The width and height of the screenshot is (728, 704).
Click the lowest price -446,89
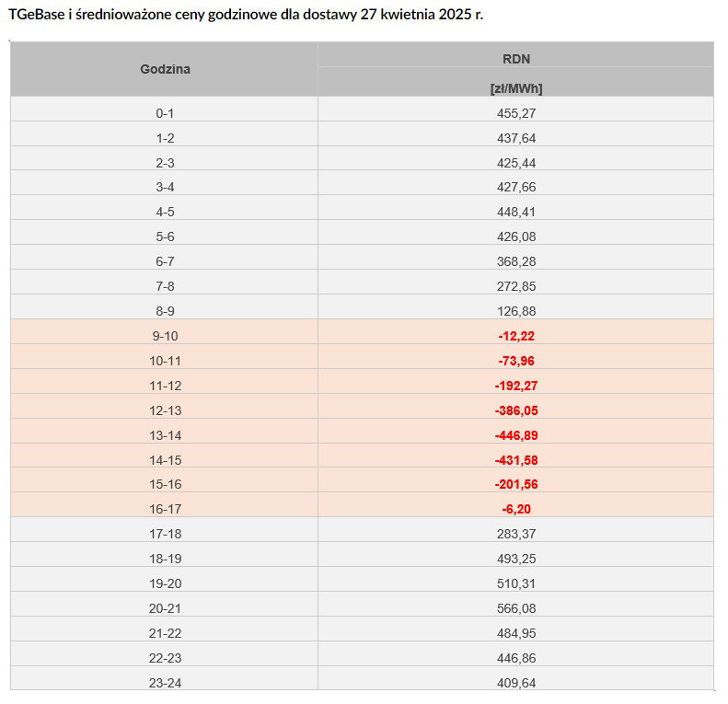(x=515, y=435)
